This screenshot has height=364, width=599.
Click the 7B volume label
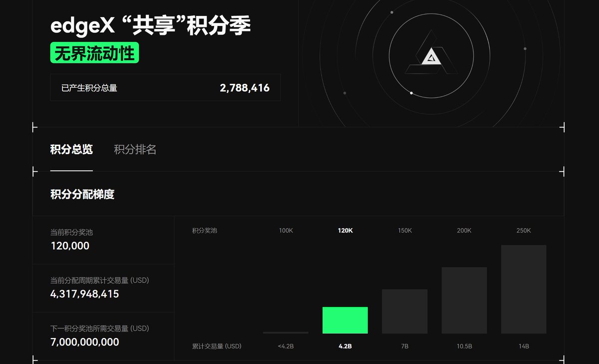coord(405,346)
